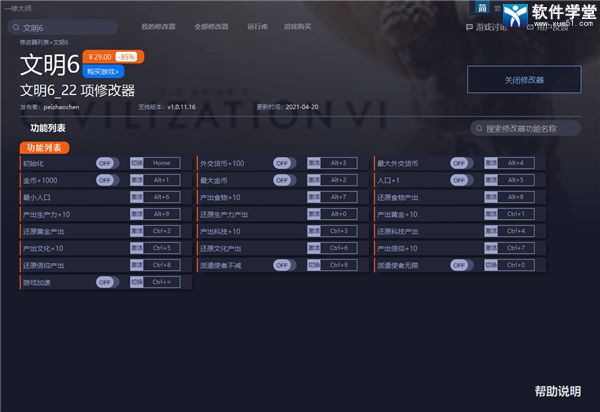Image resolution: width=600 pixels, height=412 pixels.
Task: Click the 游戏讨论 chat bubble icon
Action: pyautogui.click(x=469, y=27)
